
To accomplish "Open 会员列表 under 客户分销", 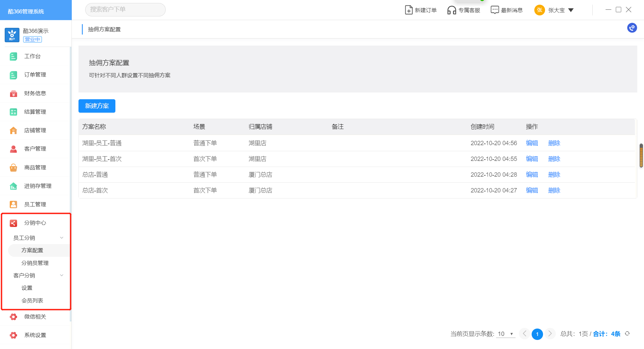I will [x=32, y=301].
